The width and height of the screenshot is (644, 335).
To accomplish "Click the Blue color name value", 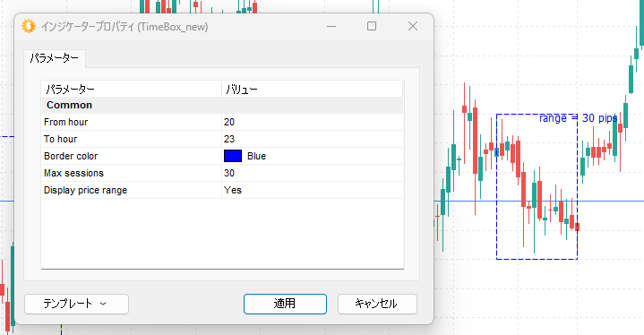I will click(257, 156).
